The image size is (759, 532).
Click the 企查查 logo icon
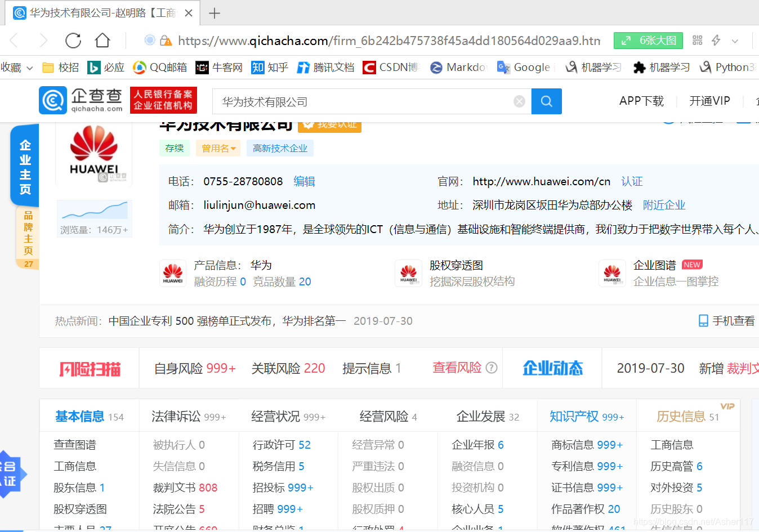(52, 101)
